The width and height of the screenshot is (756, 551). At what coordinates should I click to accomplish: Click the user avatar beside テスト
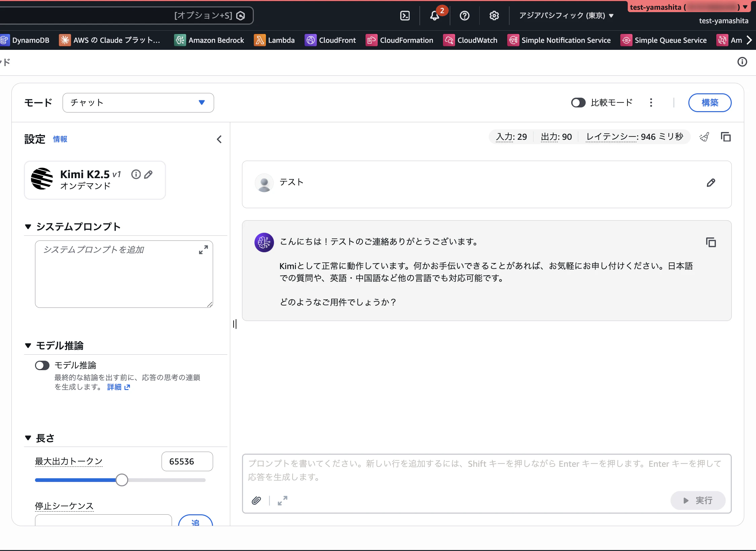(264, 183)
